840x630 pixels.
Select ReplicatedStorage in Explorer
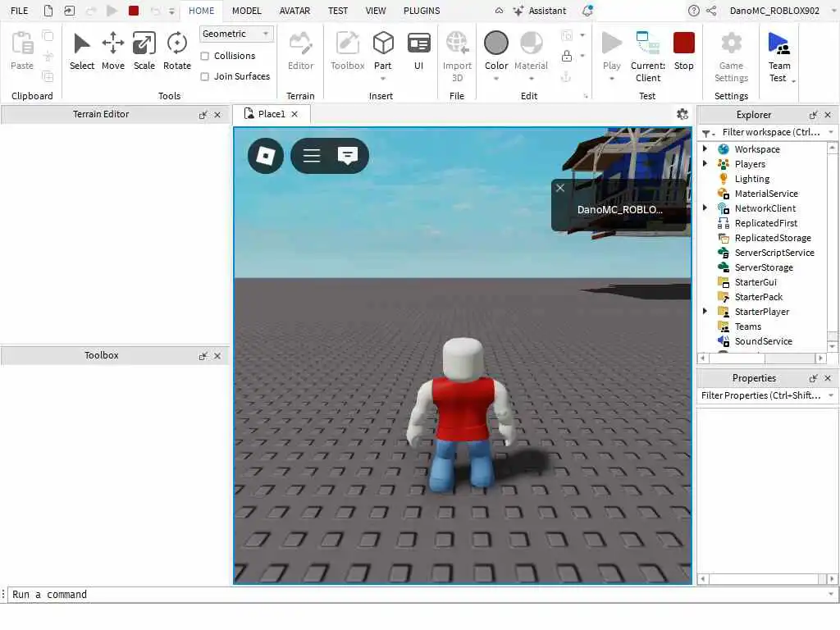pos(773,238)
